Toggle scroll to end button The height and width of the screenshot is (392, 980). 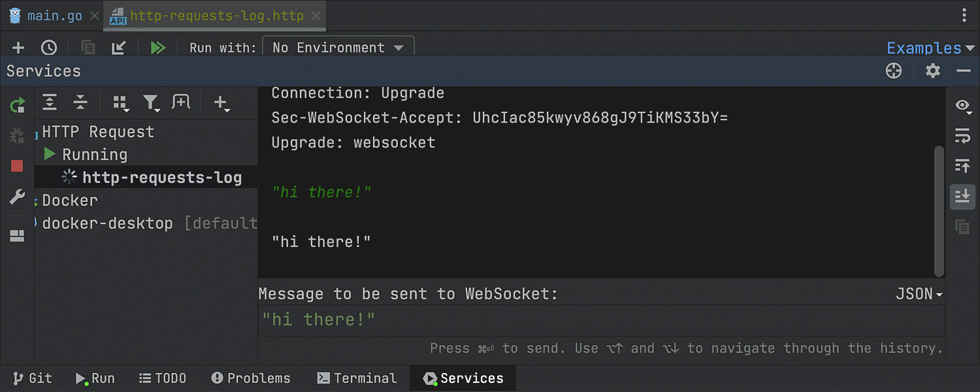962,196
